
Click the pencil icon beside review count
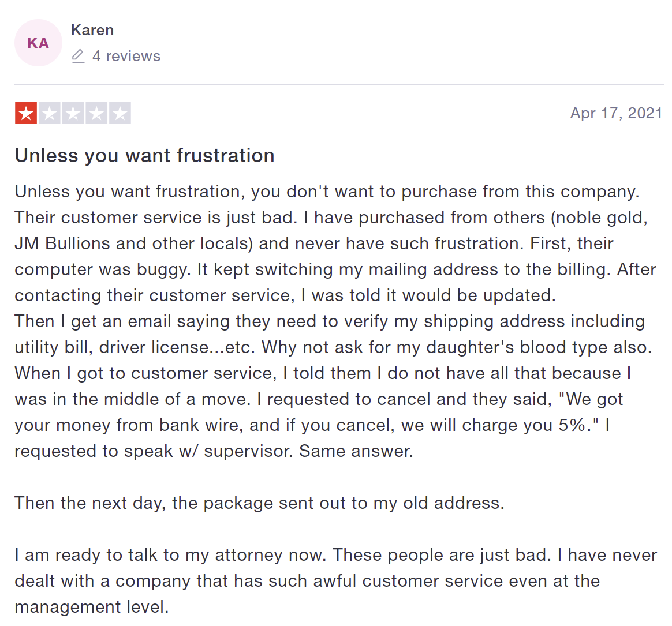point(78,56)
